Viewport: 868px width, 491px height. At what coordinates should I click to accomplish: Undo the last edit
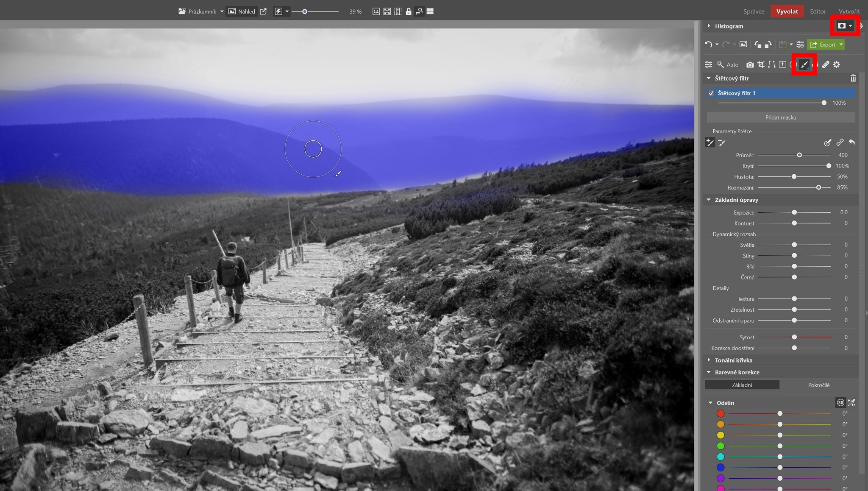pos(708,44)
